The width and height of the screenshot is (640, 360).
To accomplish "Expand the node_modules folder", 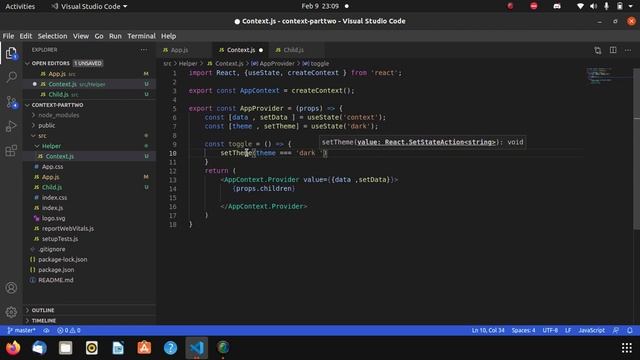I will (x=58, y=115).
